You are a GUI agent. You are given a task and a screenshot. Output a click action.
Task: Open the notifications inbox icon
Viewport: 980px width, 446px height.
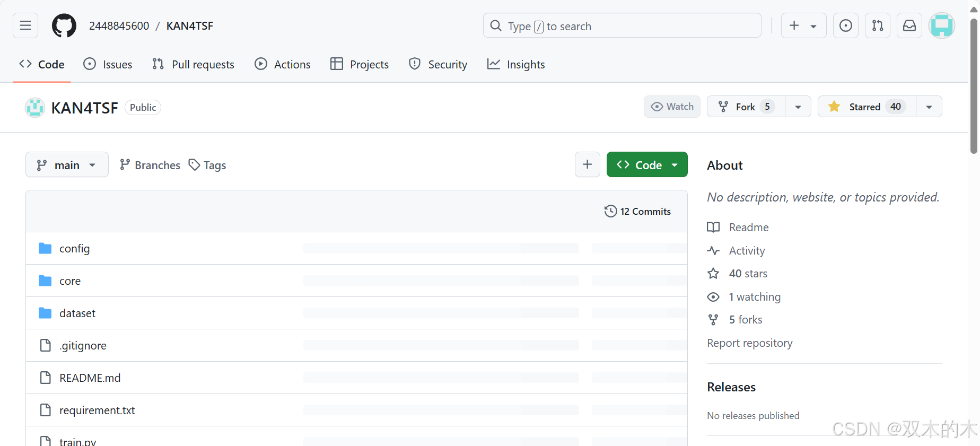tap(909, 25)
